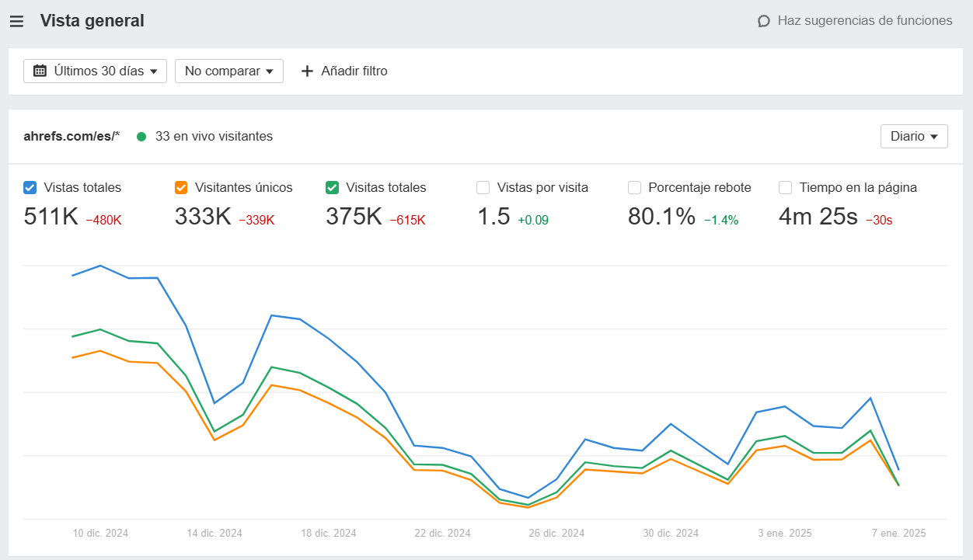Enable the Porcentaje rebote checkbox
This screenshot has height=560, width=973.
point(634,187)
